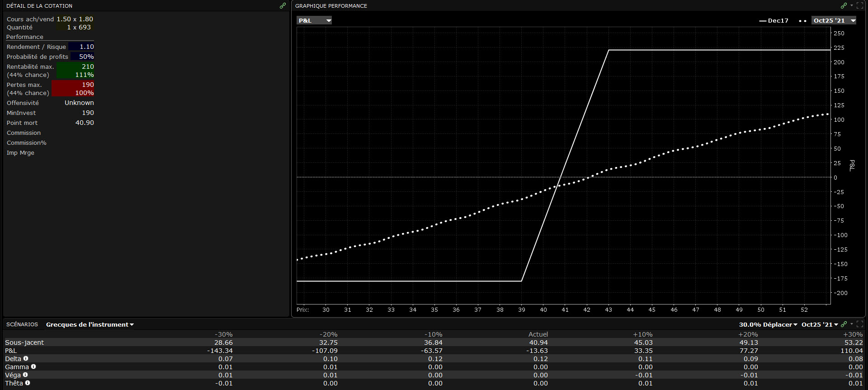Maximize the Graphique Performance panel
This screenshot has height=390, width=868.
click(x=860, y=6)
